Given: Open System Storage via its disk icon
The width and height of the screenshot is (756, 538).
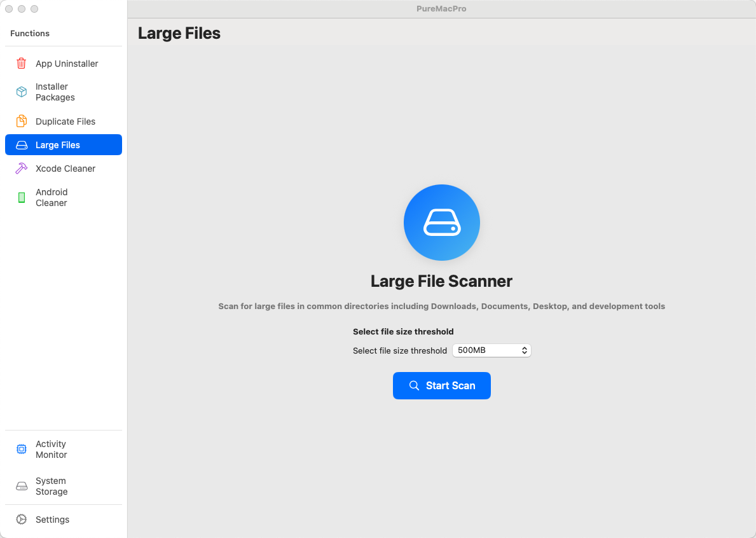Looking at the screenshot, I should [x=20, y=486].
